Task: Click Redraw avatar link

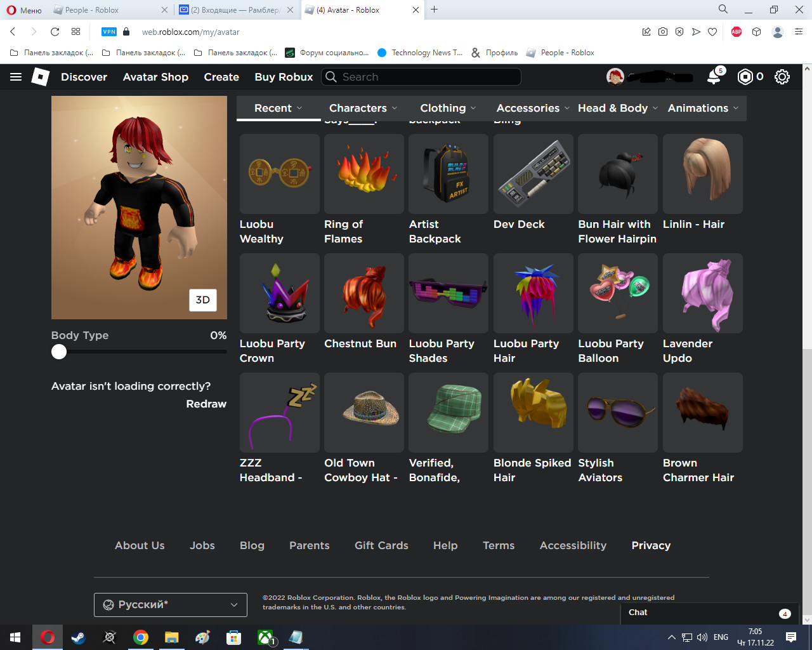Action: coord(206,404)
